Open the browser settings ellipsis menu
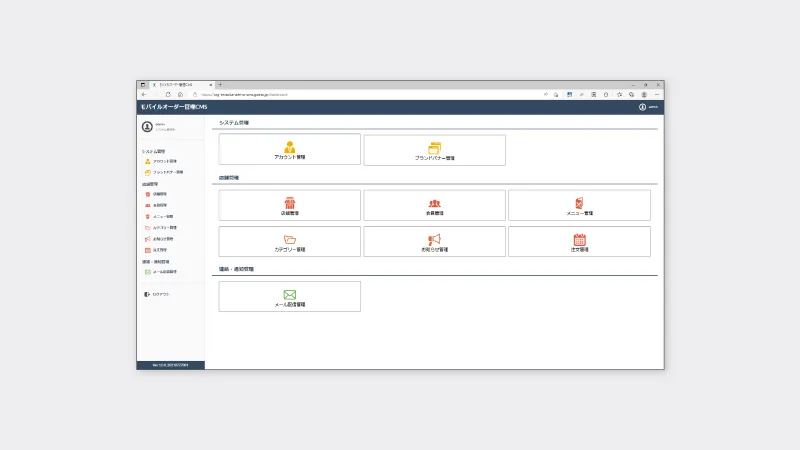 coord(656,94)
